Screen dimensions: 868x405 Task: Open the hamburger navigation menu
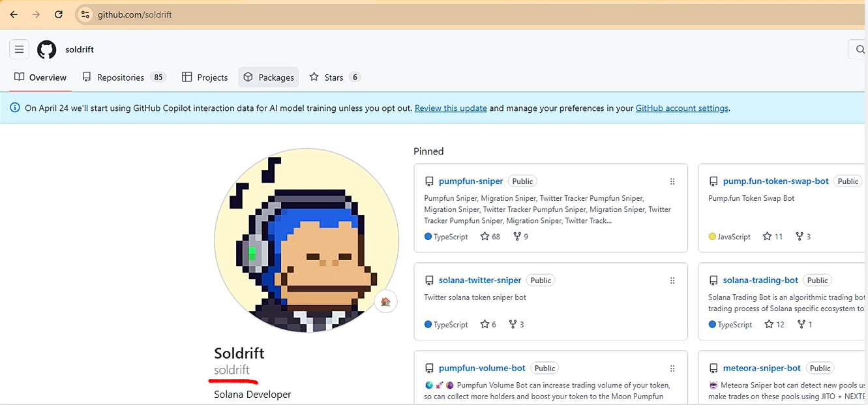pyautogui.click(x=19, y=50)
